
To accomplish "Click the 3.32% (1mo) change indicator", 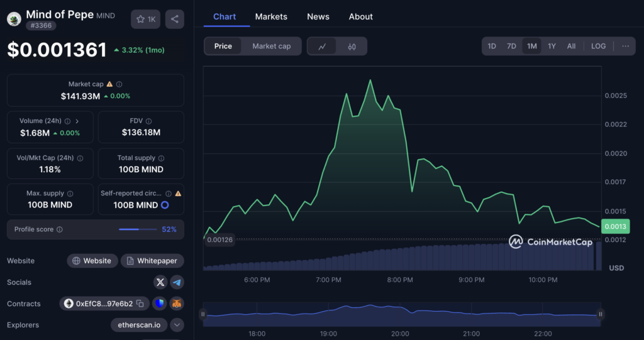I will pos(139,50).
